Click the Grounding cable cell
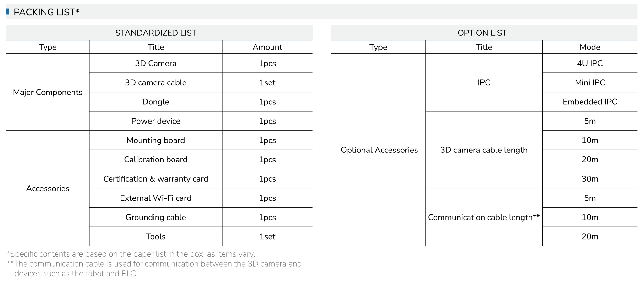The image size is (644, 291). click(x=156, y=217)
